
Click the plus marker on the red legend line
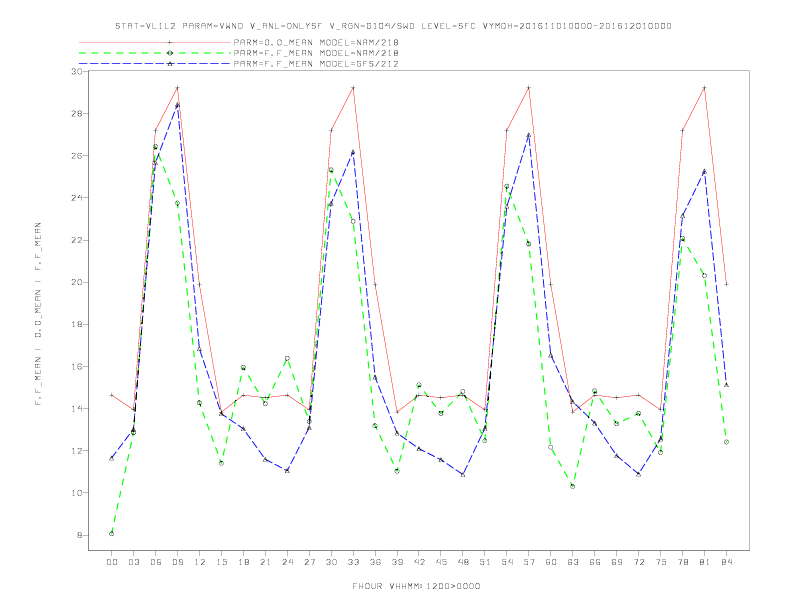170,42
